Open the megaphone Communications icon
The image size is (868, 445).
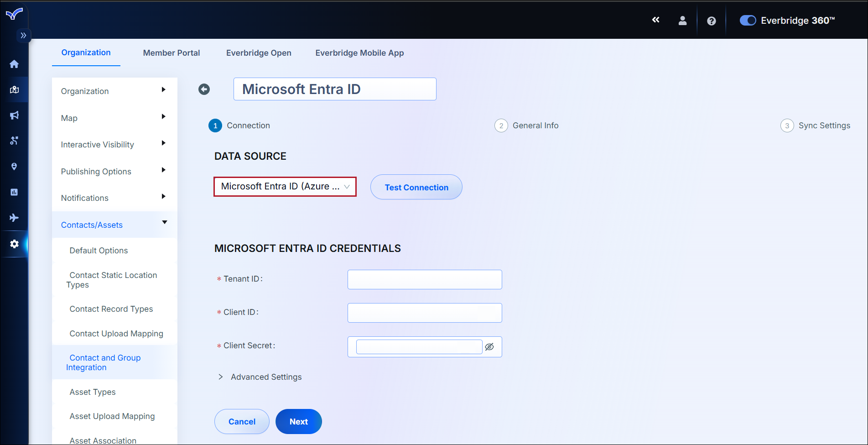14,115
